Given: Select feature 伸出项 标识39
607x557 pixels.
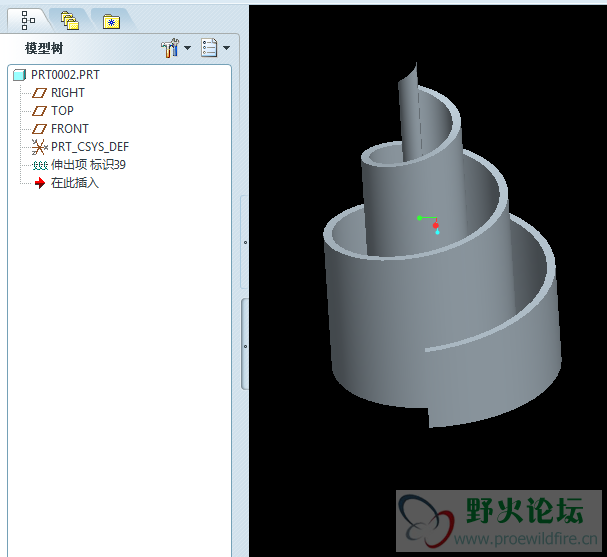Looking at the screenshot, I should click(x=88, y=165).
